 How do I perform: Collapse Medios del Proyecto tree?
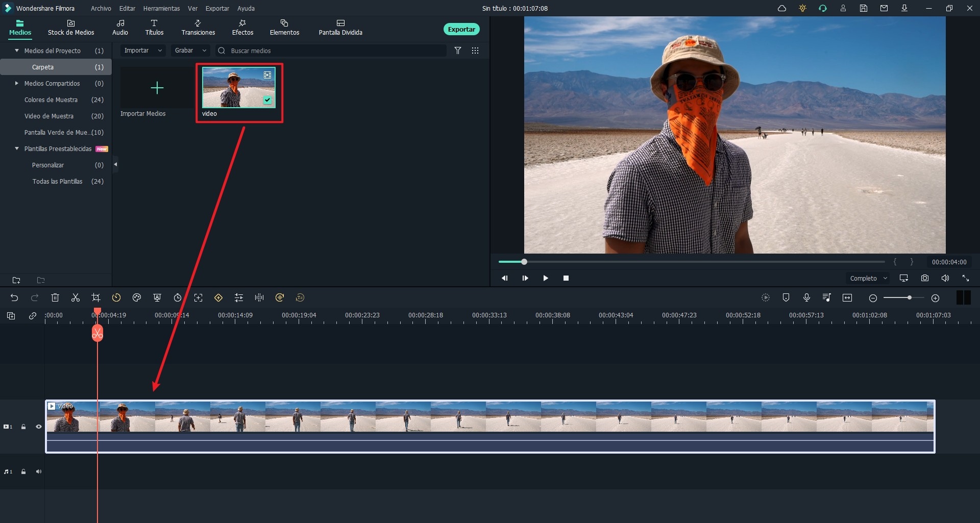[17, 51]
